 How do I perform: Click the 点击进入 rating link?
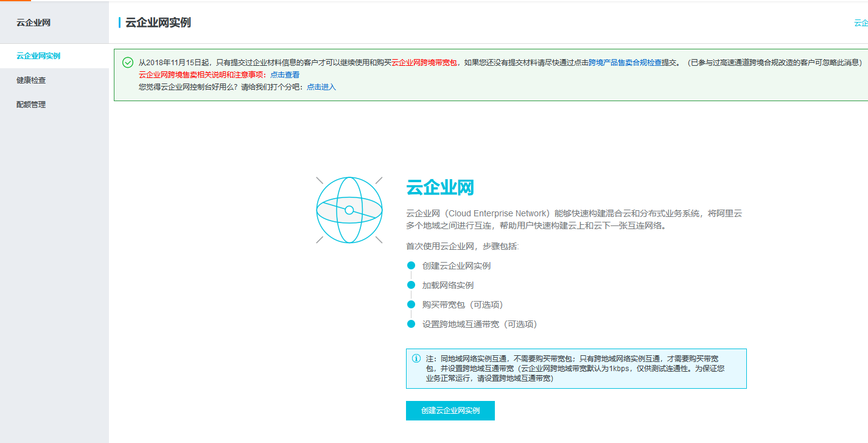click(321, 87)
